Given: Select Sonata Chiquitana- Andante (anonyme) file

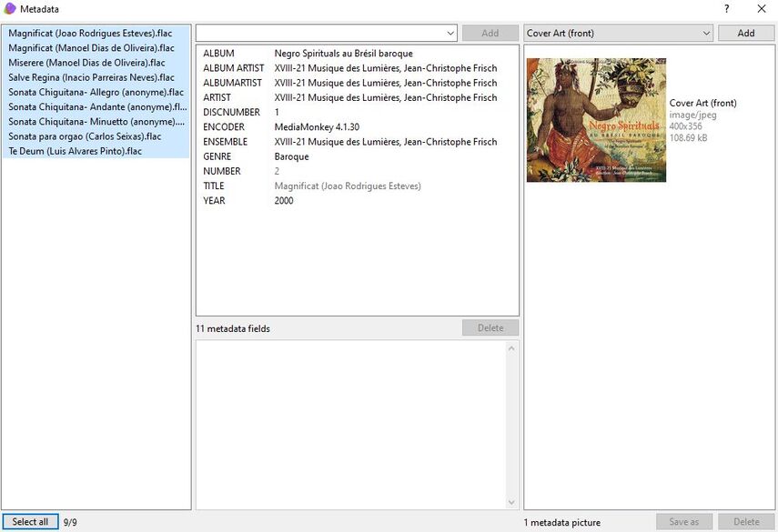Looking at the screenshot, I should (96, 106).
